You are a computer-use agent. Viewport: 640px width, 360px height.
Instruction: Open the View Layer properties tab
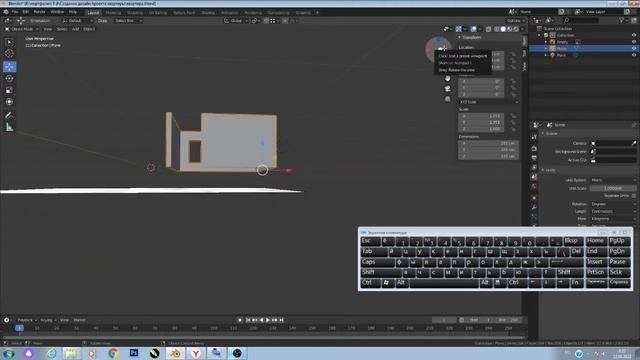coord(534,167)
